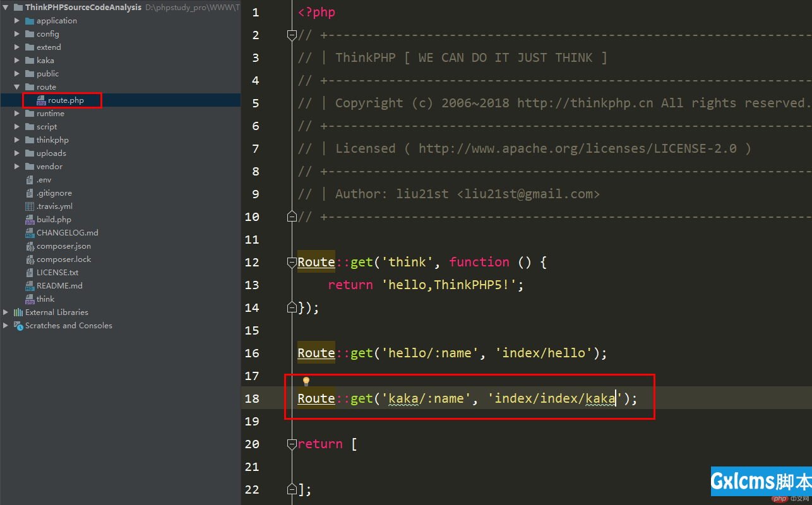The width and height of the screenshot is (812, 505).
Task: Click the extend folder icon
Action: tap(30, 47)
